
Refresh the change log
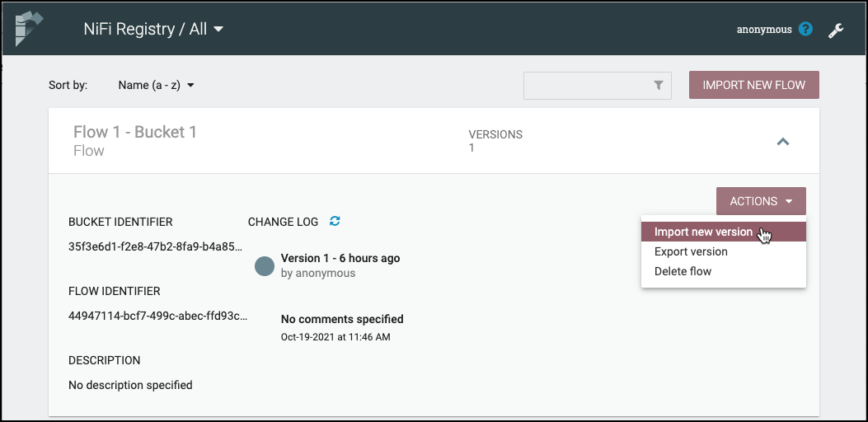coord(335,221)
